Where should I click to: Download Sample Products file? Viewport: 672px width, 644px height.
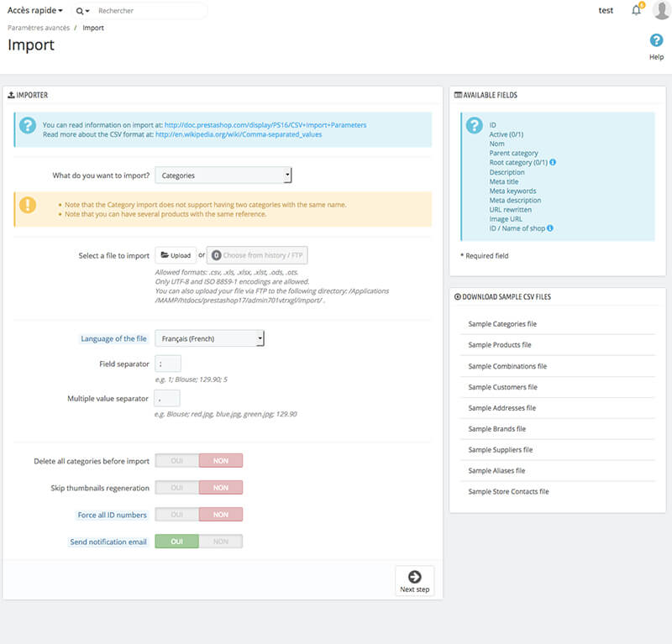(500, 345)
